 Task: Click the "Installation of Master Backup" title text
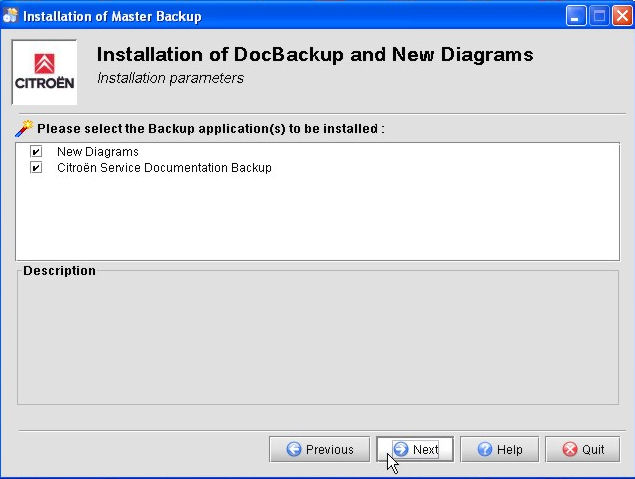[x=111, y=16]
